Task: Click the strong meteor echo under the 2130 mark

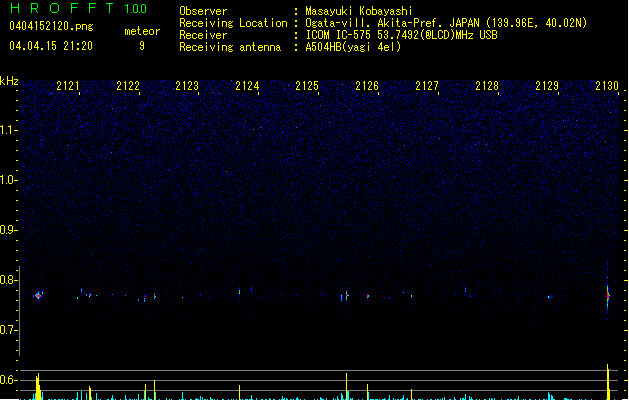Action: 608,296
